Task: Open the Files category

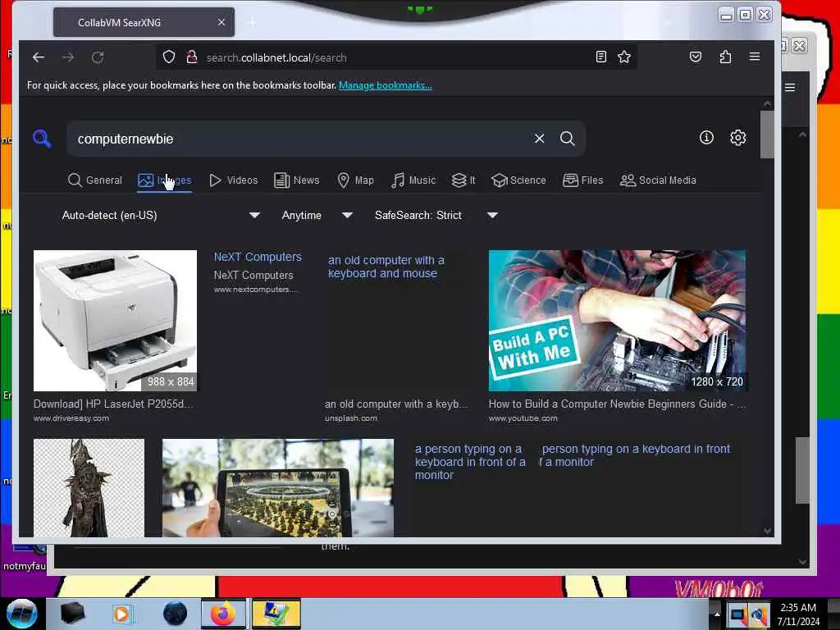Action: tap(583, 180)
